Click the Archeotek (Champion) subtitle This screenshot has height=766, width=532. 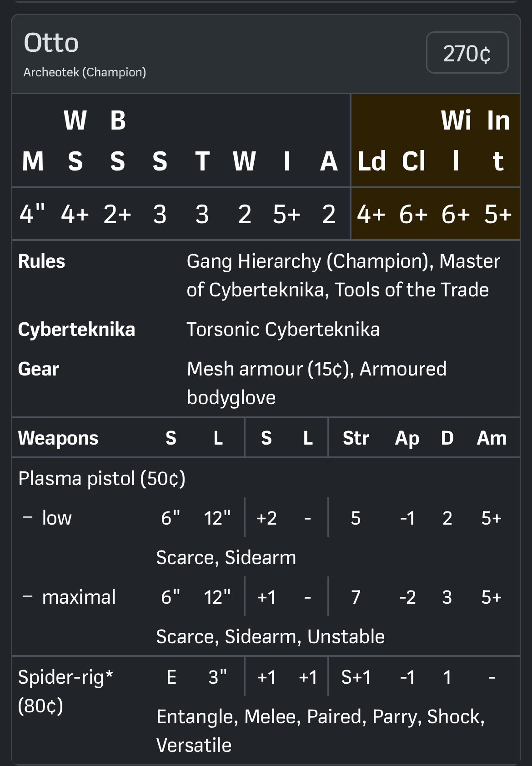click(85, 72)
